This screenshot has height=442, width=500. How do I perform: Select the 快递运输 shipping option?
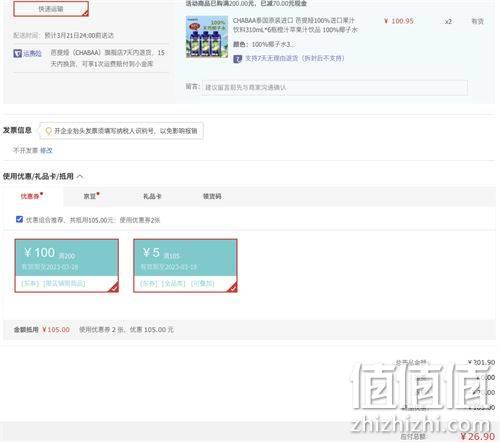pyautogui.click(x=51, y=9)
